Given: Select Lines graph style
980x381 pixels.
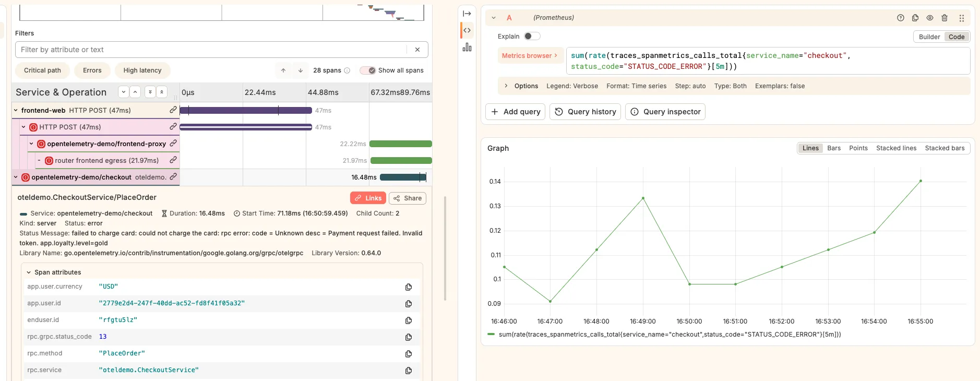Looking at the screenshot, I should coord(810,148).
